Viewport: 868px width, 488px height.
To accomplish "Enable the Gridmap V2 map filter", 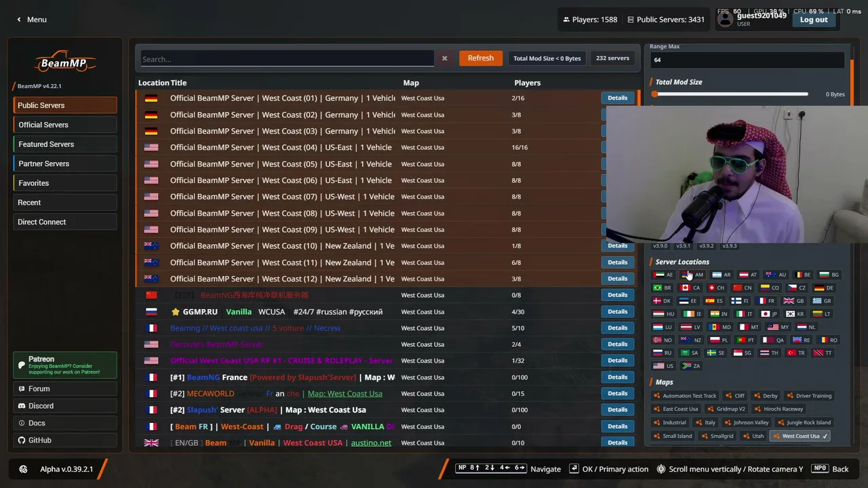I will tap(727, 409).
